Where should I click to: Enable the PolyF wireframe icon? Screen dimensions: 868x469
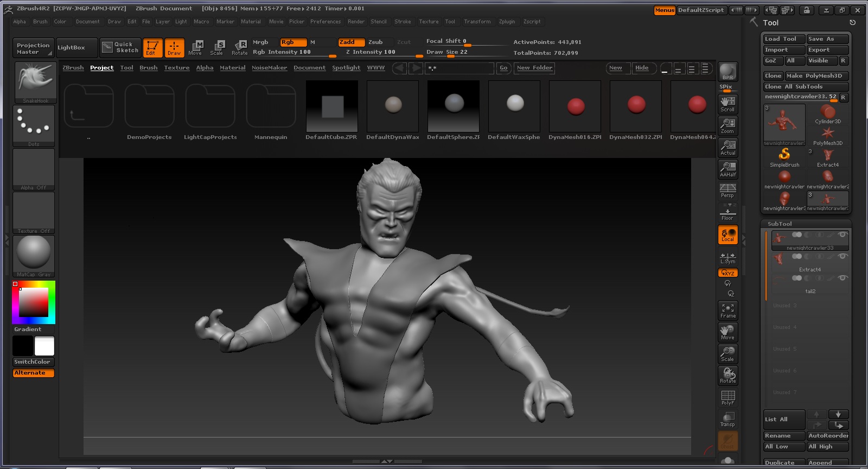(727, 397)
